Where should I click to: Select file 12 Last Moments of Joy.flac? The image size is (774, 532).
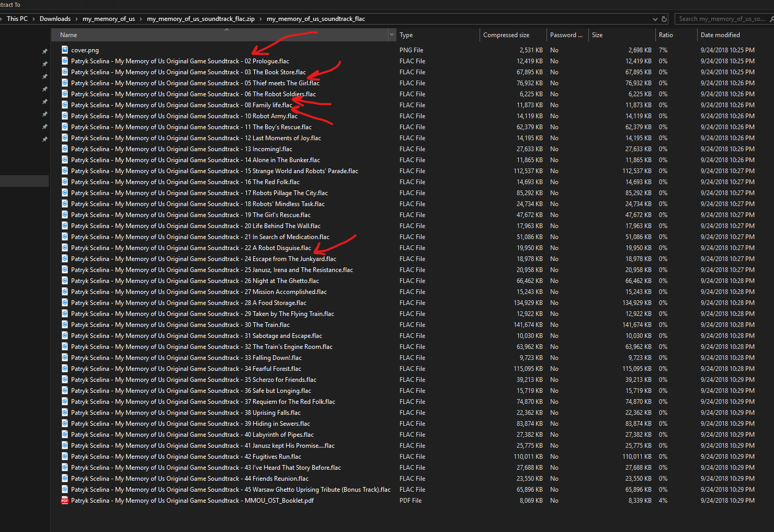point(196,138)
